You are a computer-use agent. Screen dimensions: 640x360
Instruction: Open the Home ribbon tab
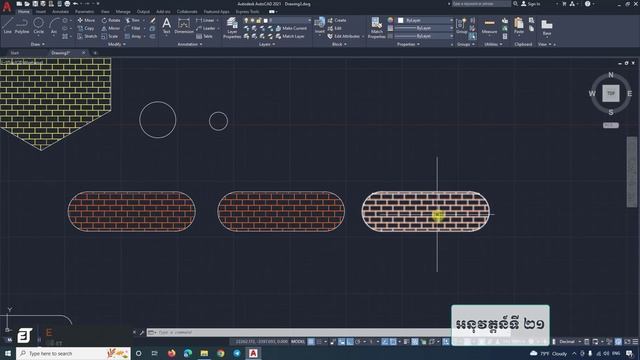click(24, 11)
